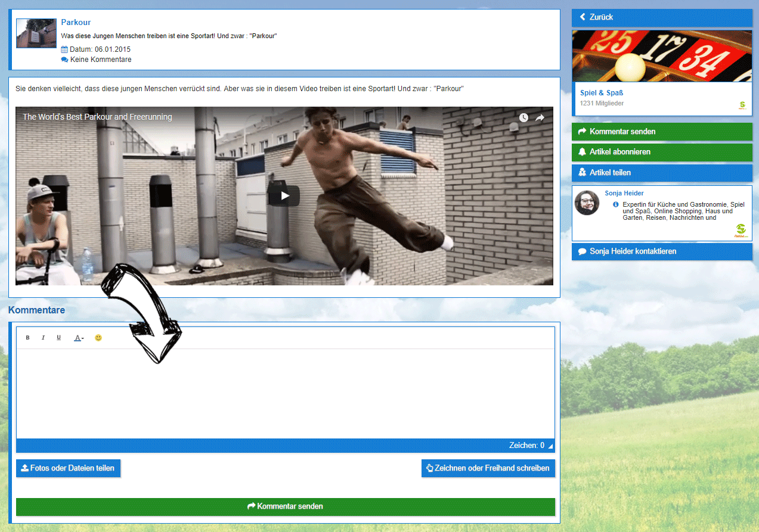Viewport: 759px width, 532px height.
Task: Click the info icon beside Expertin text
Action: (x=616, y=204)
